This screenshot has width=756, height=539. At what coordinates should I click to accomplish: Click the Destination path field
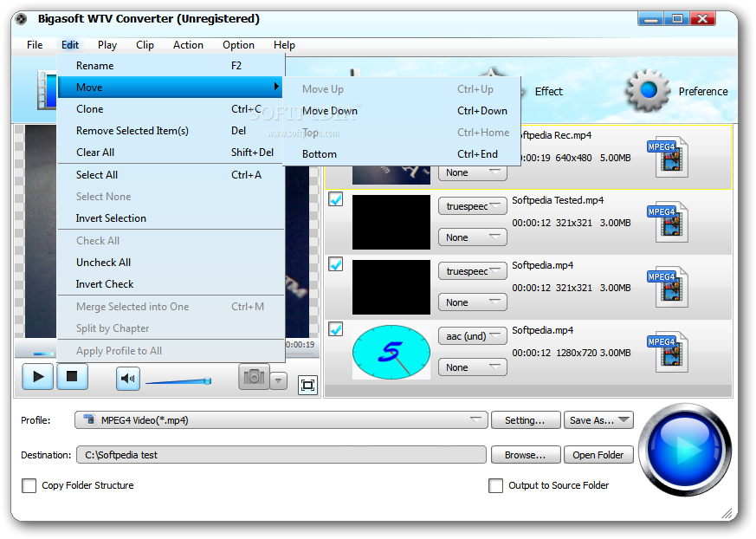point(281,455)
